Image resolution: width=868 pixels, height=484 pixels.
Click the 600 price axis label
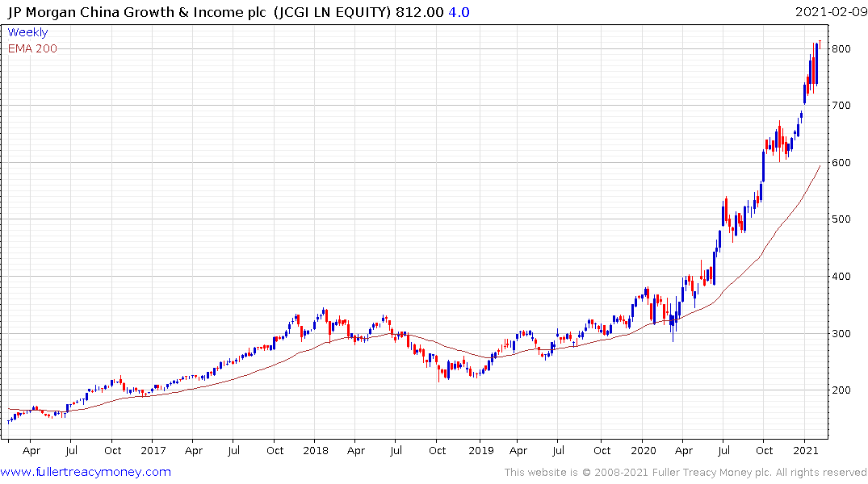841,163
